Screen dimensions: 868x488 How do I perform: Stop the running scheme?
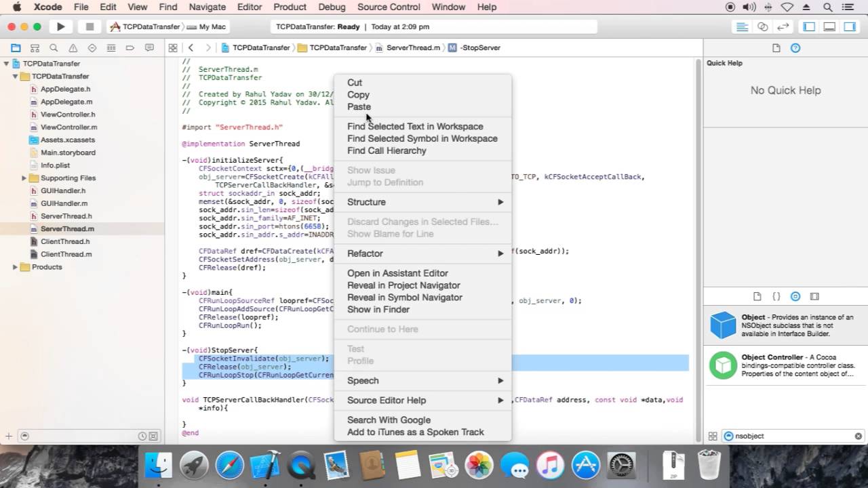click(90, 26)
